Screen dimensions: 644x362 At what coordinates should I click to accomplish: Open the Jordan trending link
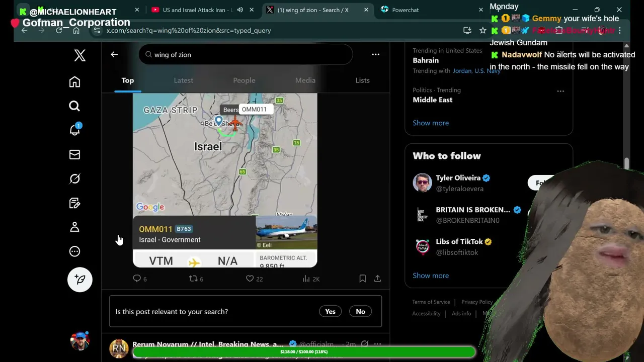462,71
